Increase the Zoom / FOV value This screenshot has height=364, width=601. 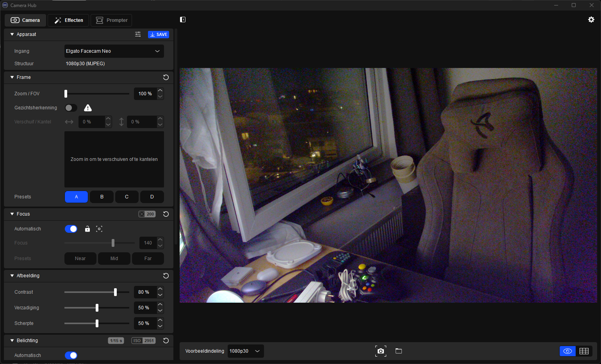coord(160,91)
